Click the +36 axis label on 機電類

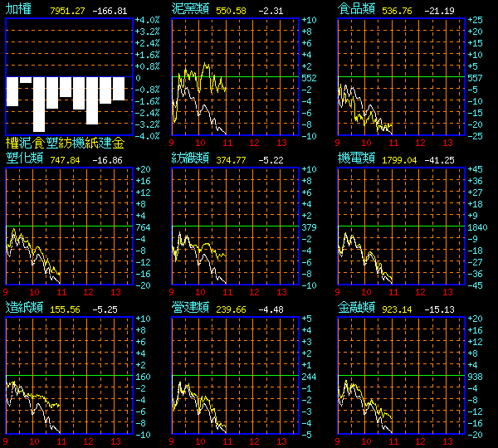pyautogui.click(x=475, y=181)
